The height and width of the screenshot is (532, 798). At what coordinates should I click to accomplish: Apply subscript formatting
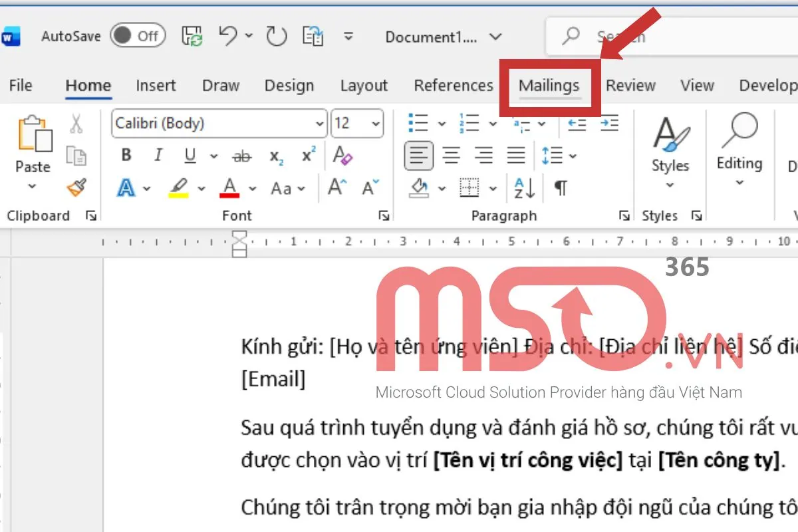point(275,156)
